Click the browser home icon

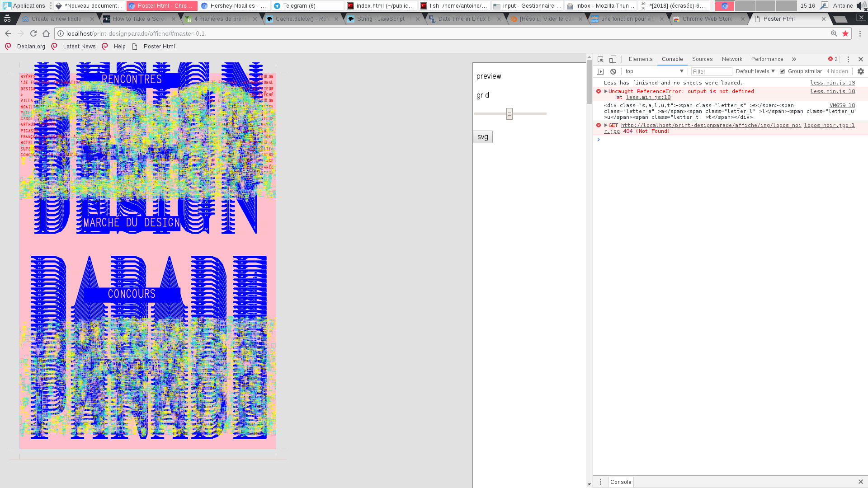click(46, 33)
